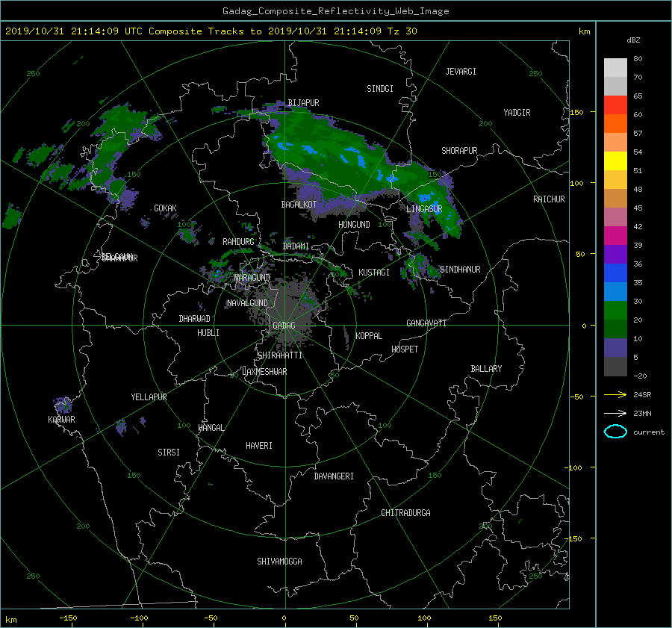Select the dark gray -20 to 5 swatch

pos(615,366)
